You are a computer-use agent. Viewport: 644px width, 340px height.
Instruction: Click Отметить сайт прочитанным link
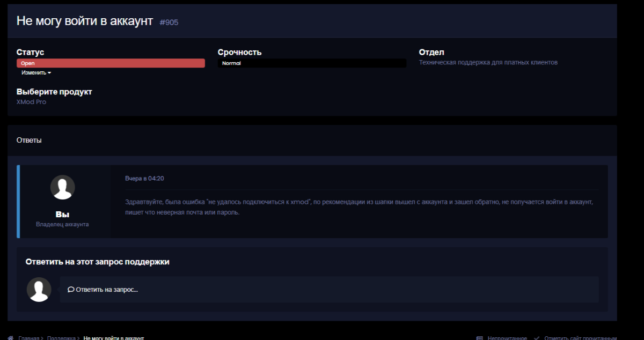coord(580,338)
